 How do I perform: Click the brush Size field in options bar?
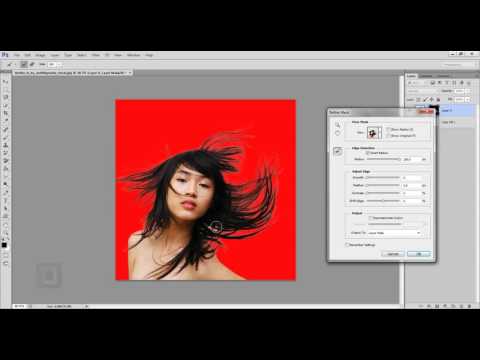click(52, 64)
